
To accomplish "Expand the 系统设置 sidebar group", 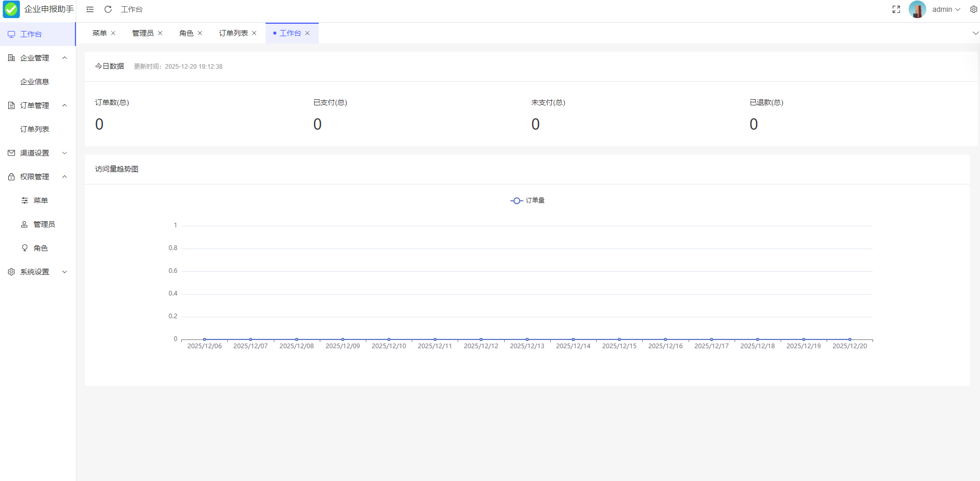I will pos(65,272).
